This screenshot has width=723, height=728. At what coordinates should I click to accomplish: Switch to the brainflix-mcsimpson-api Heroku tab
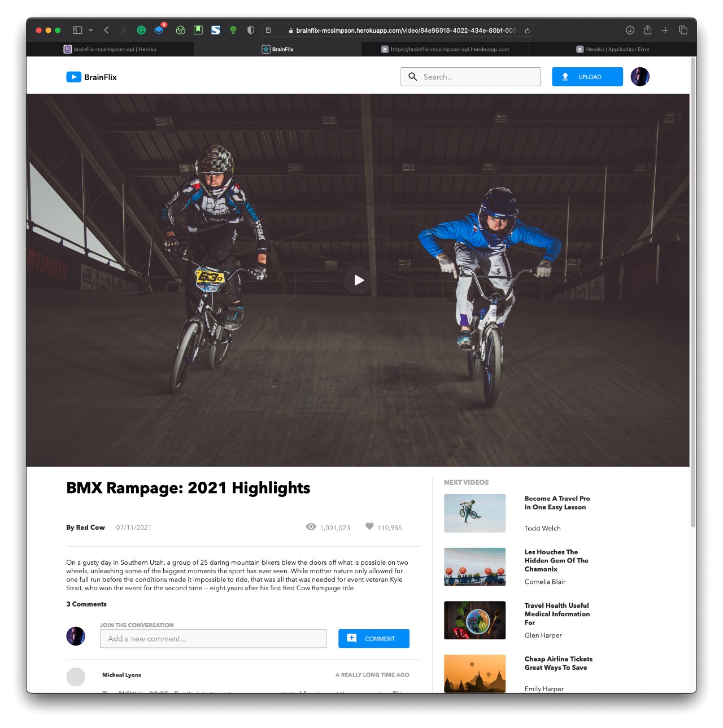(115, 49)
